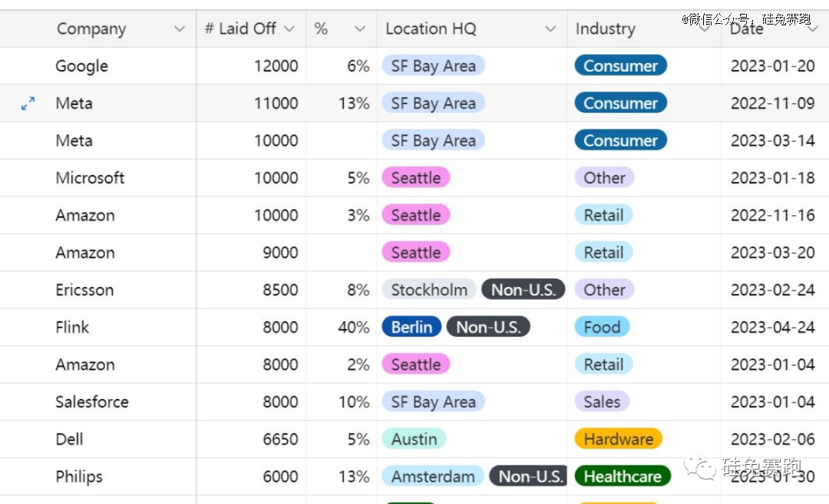This screenshot has height=504, width=829.
Task: Open the % column dropdown chevron
Action: [360, 28]
